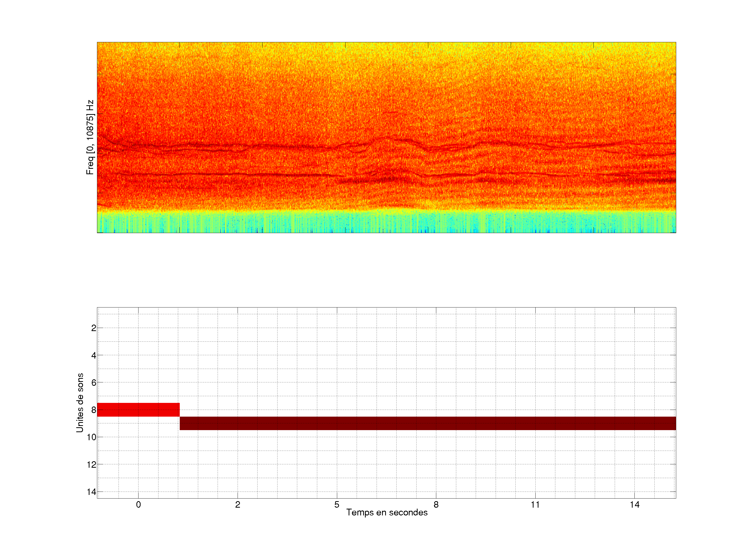Click the y-axis tick label '2'
This screenshot has width=747, height=560.
coord(94,328)
